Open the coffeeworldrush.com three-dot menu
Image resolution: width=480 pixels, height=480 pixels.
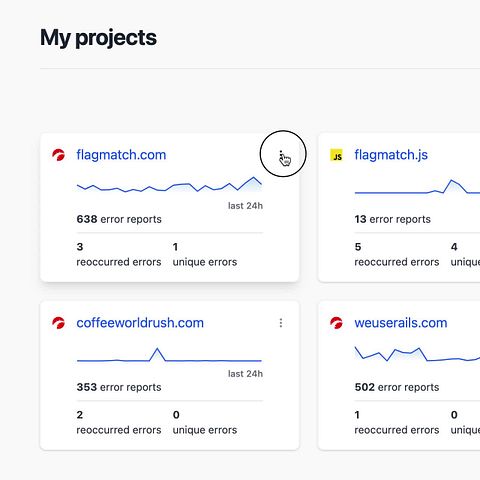281,323
